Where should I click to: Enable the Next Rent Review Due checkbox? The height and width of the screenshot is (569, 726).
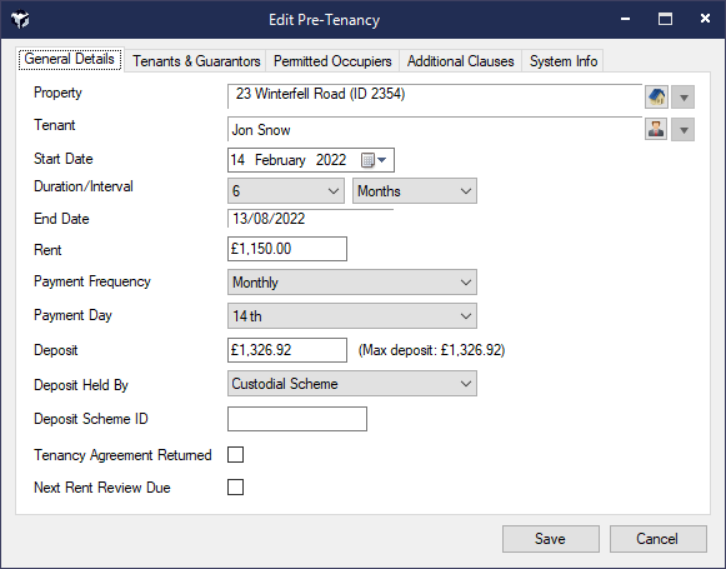pos(236,488)
